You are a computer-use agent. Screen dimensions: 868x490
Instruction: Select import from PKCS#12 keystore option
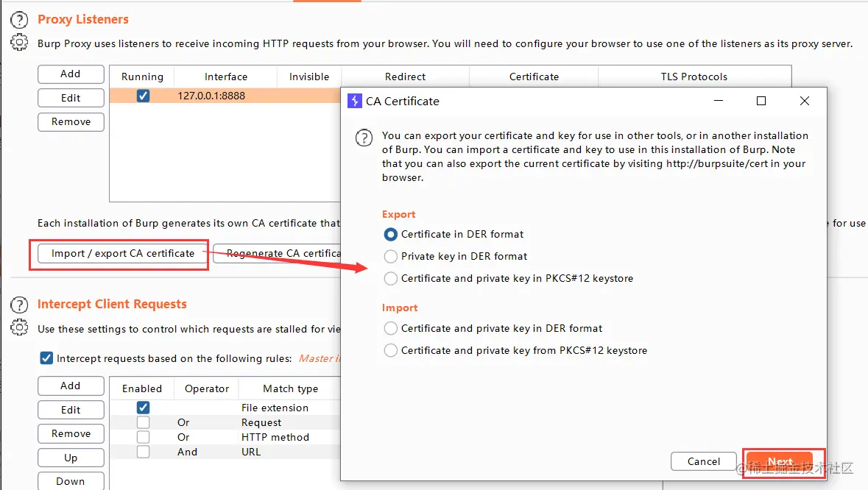(x=391, y=351)
